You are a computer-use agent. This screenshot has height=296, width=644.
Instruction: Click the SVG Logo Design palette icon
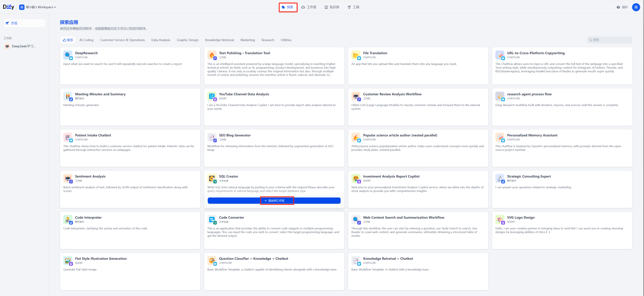(x=500, y=219)
